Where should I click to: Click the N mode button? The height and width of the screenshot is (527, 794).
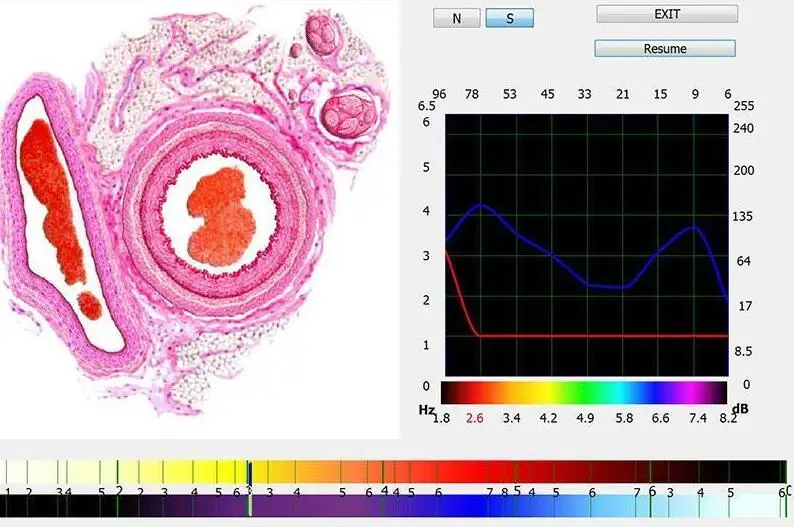457,18
